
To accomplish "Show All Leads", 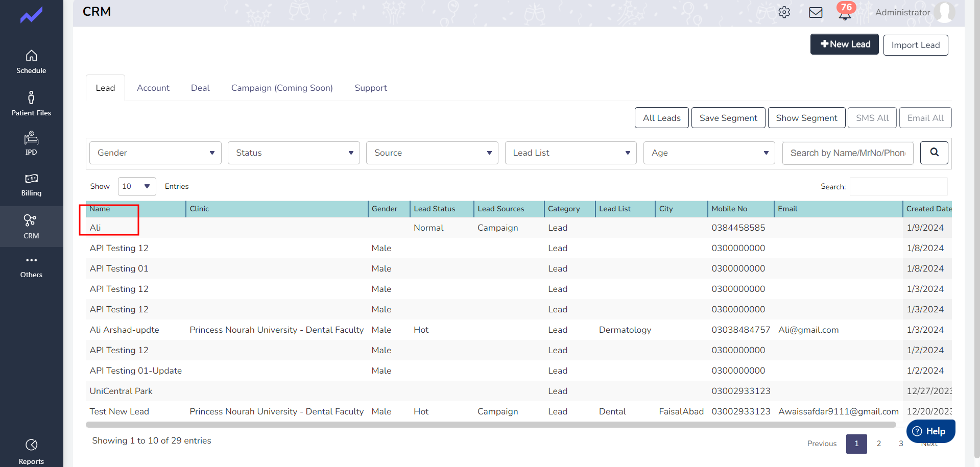I will 662,118.
